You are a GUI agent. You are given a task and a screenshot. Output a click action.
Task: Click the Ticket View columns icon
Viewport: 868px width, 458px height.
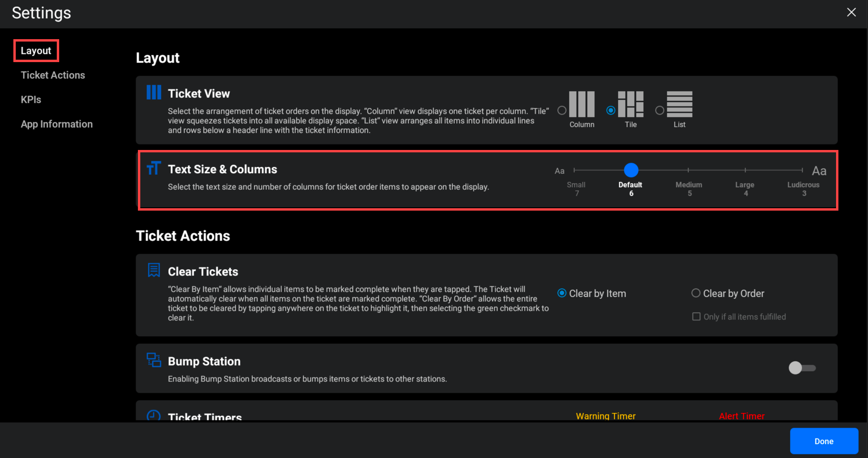pyautogui.click(x=154, y=93)
